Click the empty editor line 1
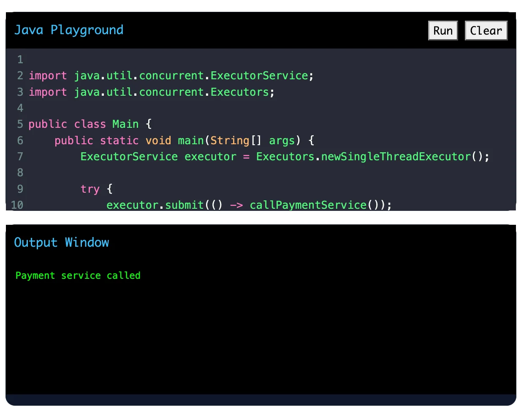The height and width of the screenshot is (415, 532). (x=270, y=59)
